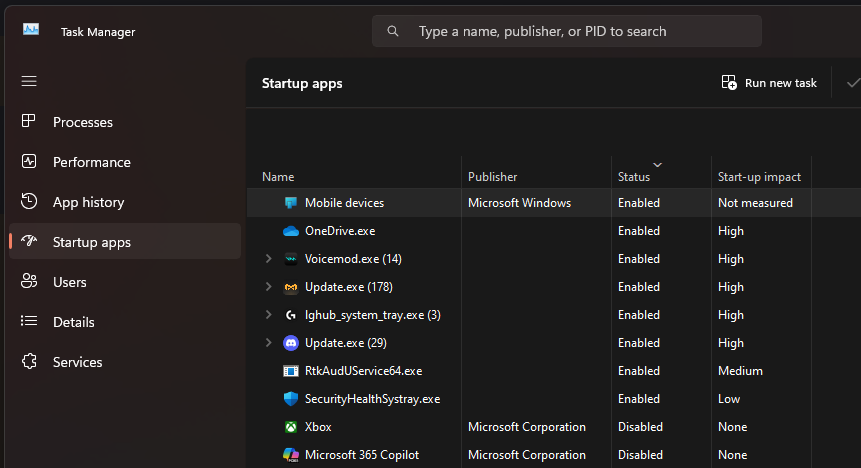This screenshot has height=468, width=861.
Task: Switch to the Performance page
Action: pyautogui.click(x=91, y=162)
